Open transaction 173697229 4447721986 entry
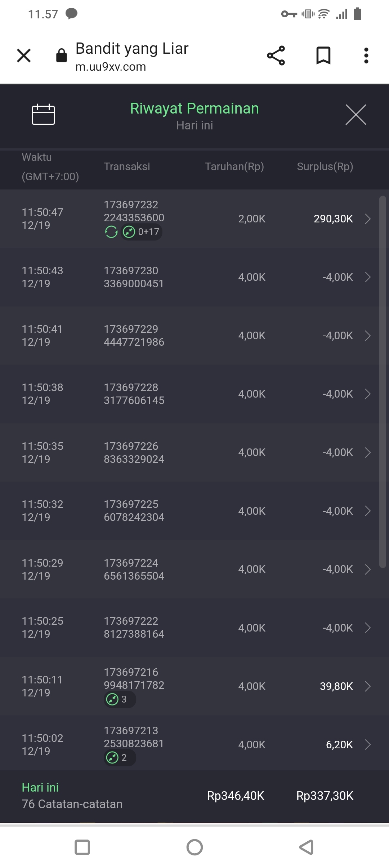This screenshot has width=389, height=868. (x=134, y=336)
